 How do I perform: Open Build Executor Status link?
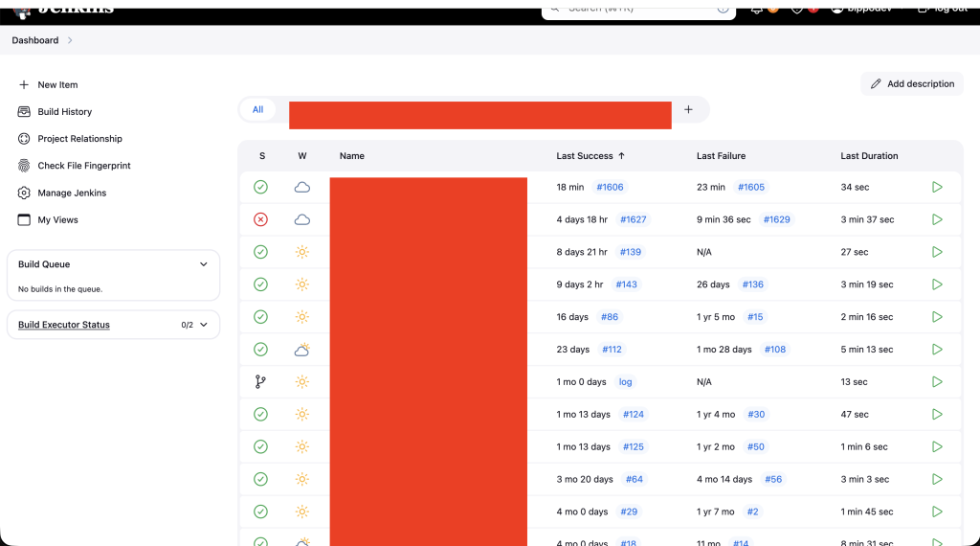pyautogui.click(x=64, y=325)
